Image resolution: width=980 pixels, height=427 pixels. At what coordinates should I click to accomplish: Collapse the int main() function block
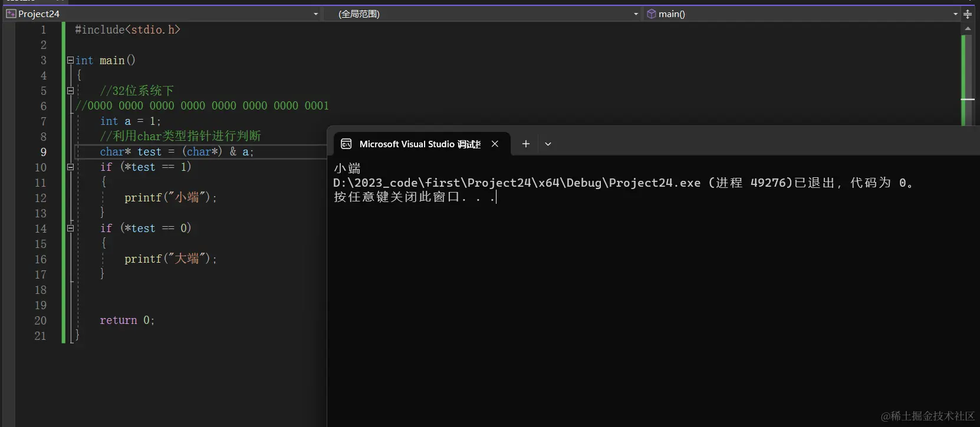70,60
